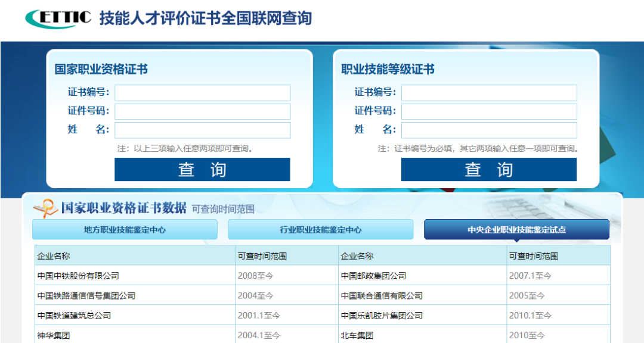
Task: Click the 职业技能等级证书 panel heading
Action: point(388,69)
